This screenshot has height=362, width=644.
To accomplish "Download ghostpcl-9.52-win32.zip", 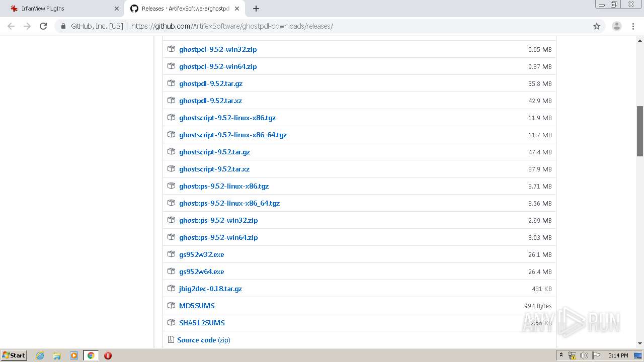I will [218, 49].
